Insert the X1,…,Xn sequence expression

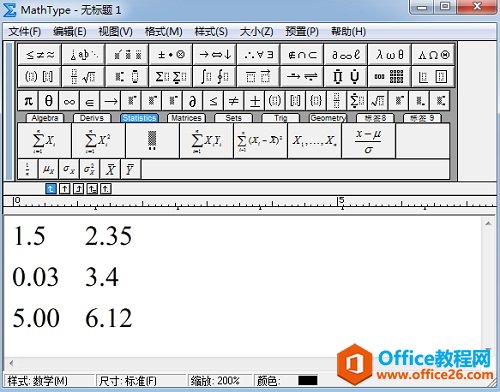coord(314,141)
